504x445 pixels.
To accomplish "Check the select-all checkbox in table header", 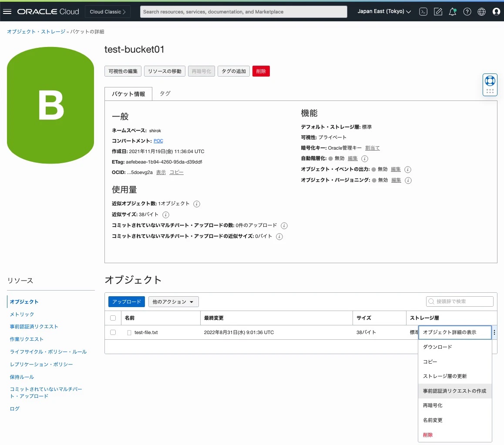I will click(x=113, y=318).
